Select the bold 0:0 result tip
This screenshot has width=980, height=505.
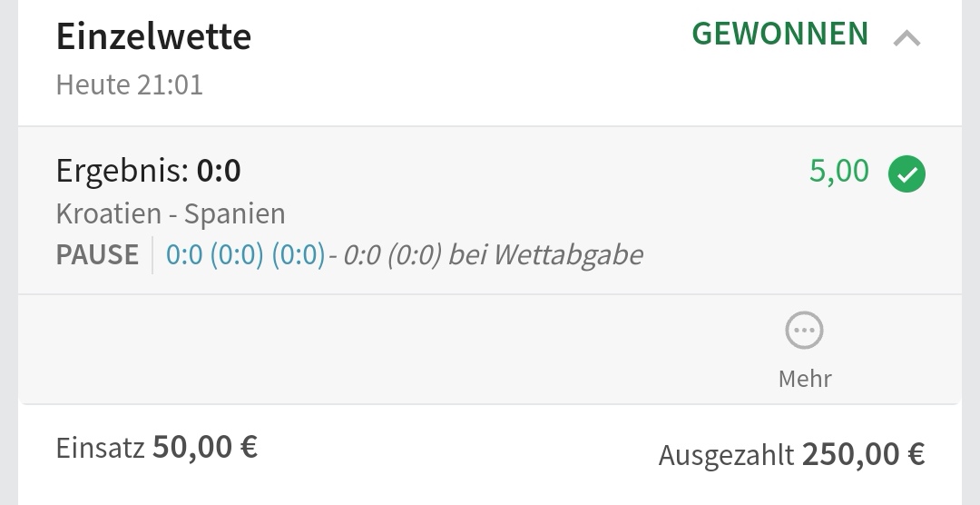(x=219, y=171)
